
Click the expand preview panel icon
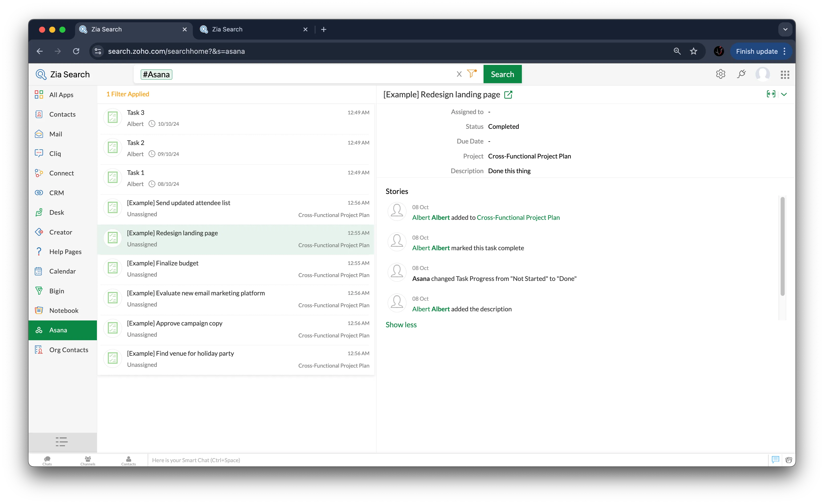771,94
